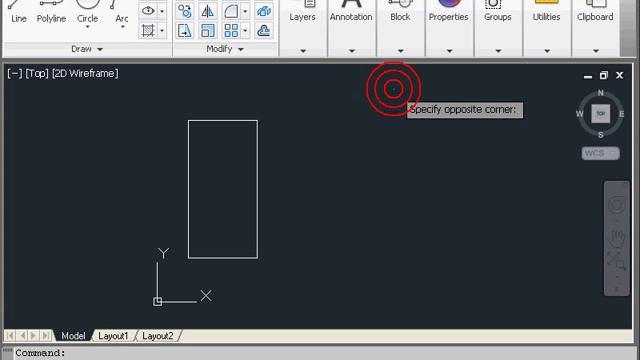This screenshot has width=640, height=360.
Task: Open the [2D Wireframe] visual style menu
Action: (85, 73)
